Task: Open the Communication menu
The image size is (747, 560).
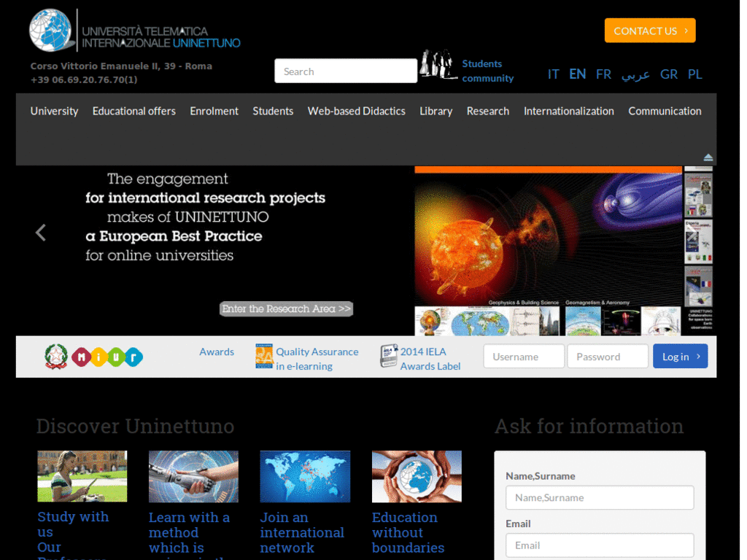Action: (x=665, y=111)
